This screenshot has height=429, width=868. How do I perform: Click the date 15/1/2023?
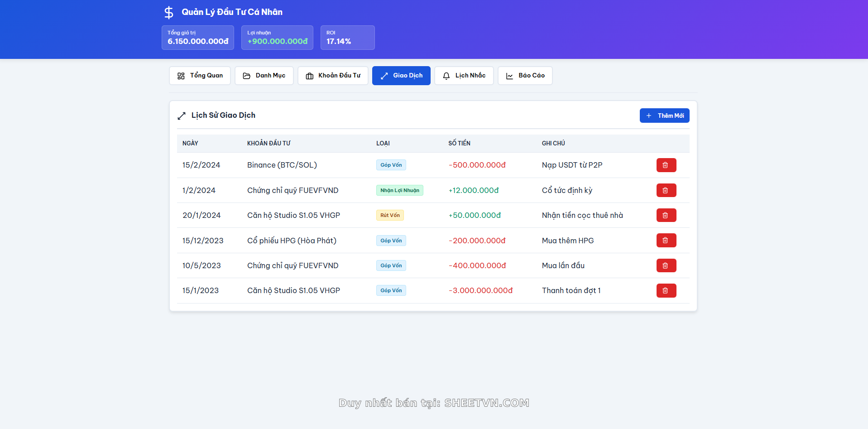[201, 290]
